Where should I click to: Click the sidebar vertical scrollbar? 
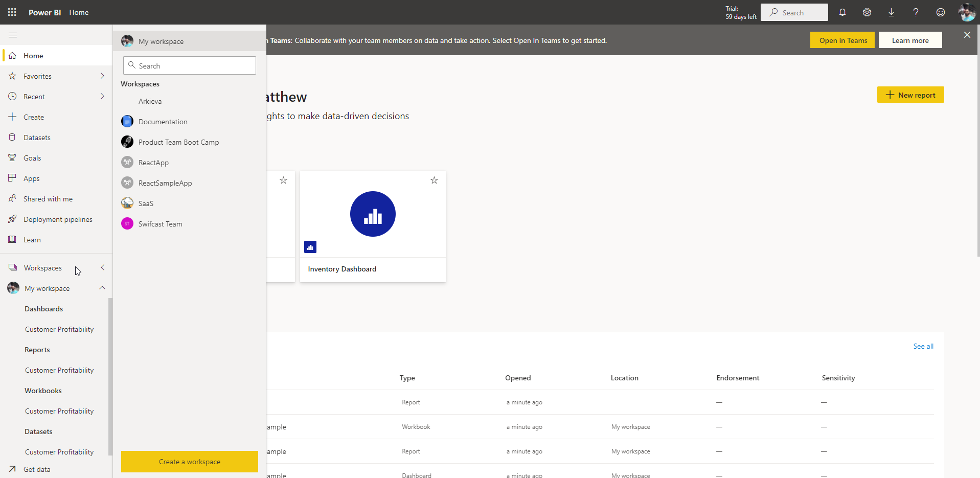click(x=110, y=377)
